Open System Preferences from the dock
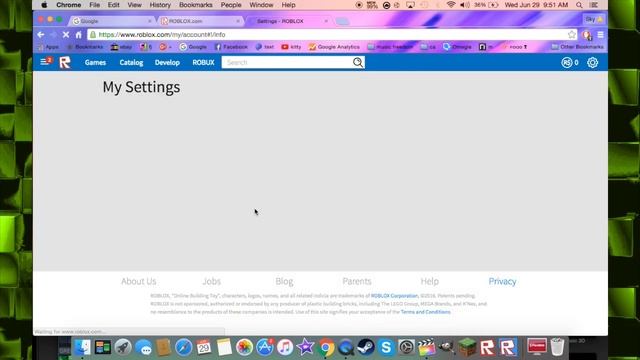This screenshot has height=360, width=640. 406,347
